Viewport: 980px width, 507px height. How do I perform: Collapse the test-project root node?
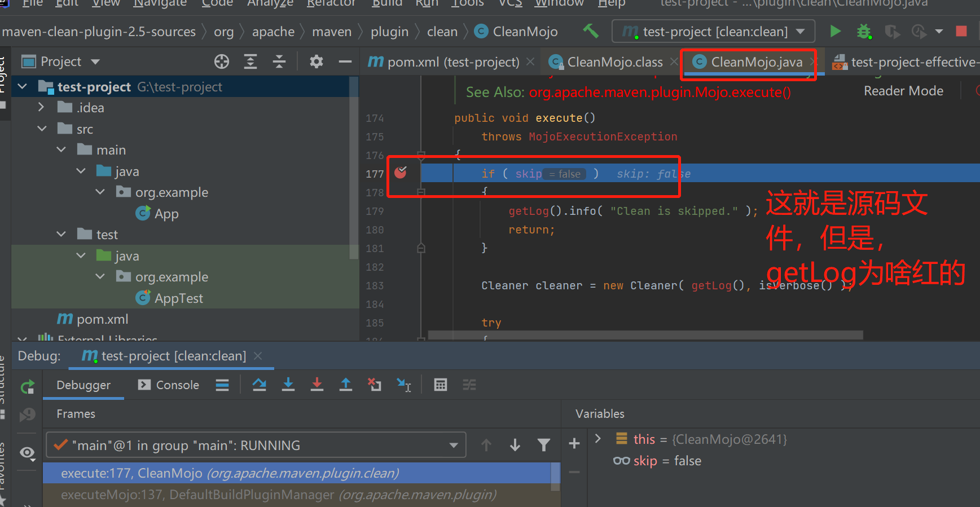[x=23, y=86]
